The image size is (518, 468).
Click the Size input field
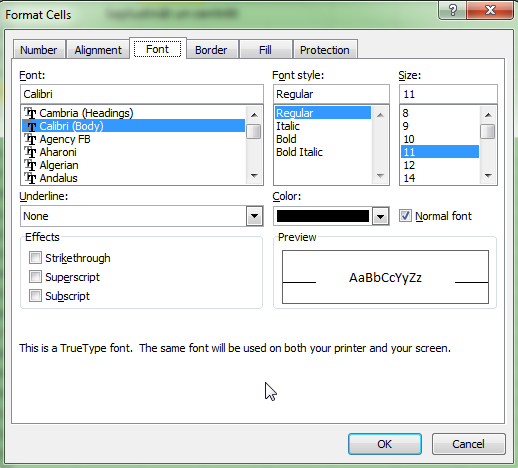(x=448, y=94)
